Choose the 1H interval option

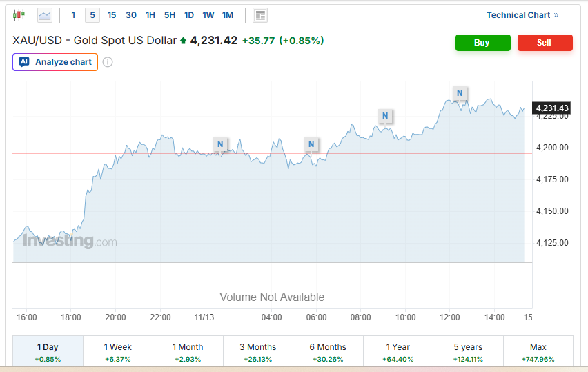tap(150, 15)
